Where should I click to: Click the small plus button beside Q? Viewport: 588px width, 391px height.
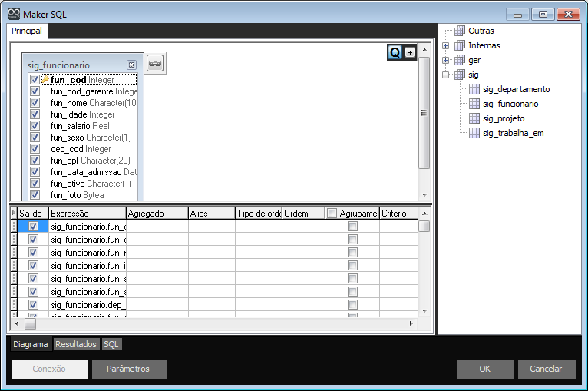coord(409,52)
